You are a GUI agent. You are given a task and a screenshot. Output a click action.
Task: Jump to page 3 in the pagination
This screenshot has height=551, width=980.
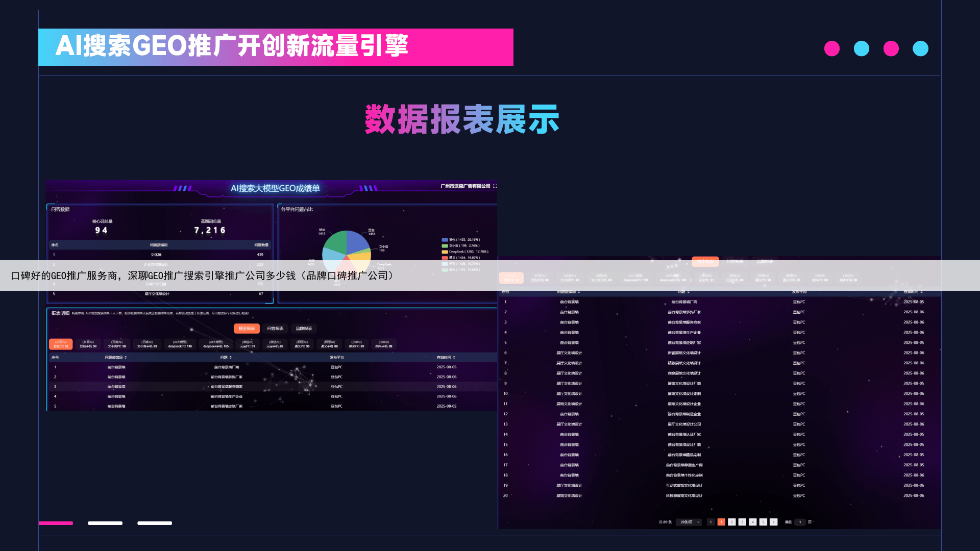[742, 522]
